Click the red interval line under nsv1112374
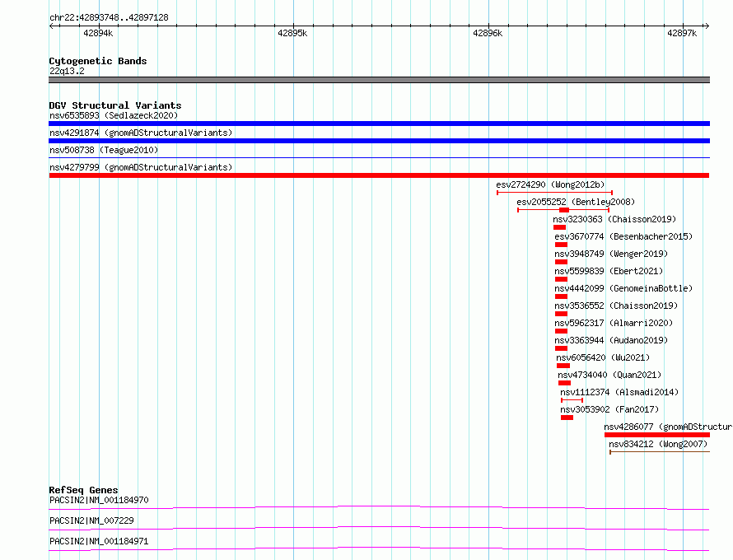The height and width of the screenshot is (560, 733). point(572,400)
